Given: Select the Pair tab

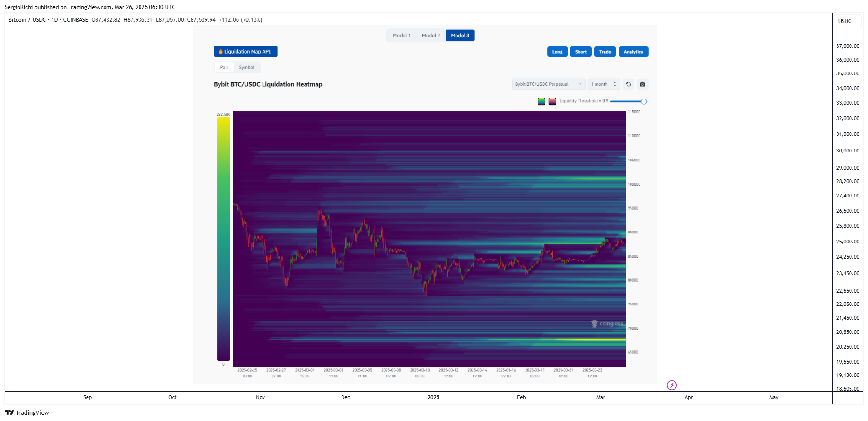Looking at the screenshot, I should [224, 67].
